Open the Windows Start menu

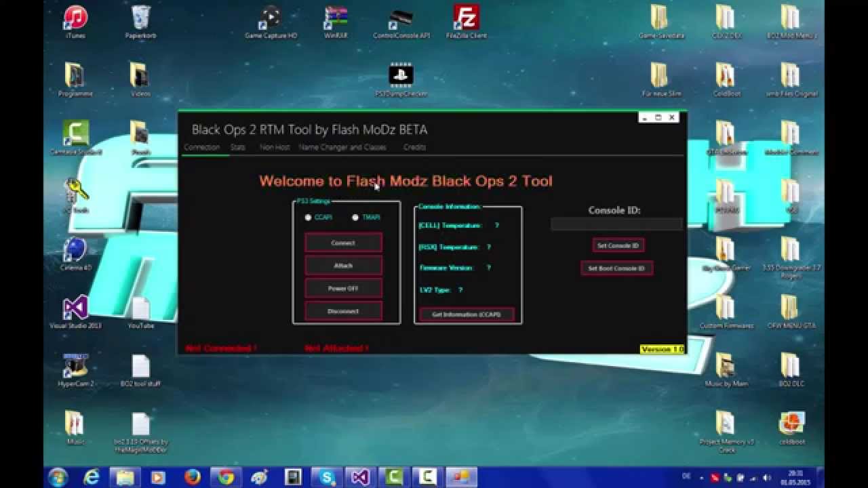coord(58,477)
